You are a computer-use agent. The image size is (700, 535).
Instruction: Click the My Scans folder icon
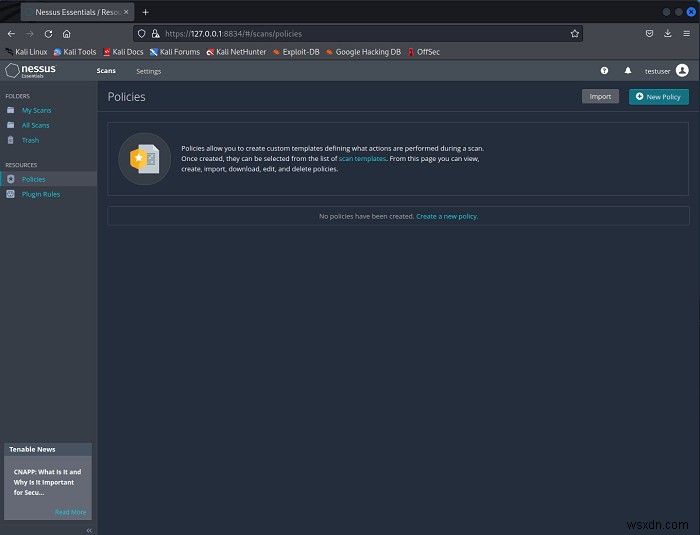(x=11, y=110)
